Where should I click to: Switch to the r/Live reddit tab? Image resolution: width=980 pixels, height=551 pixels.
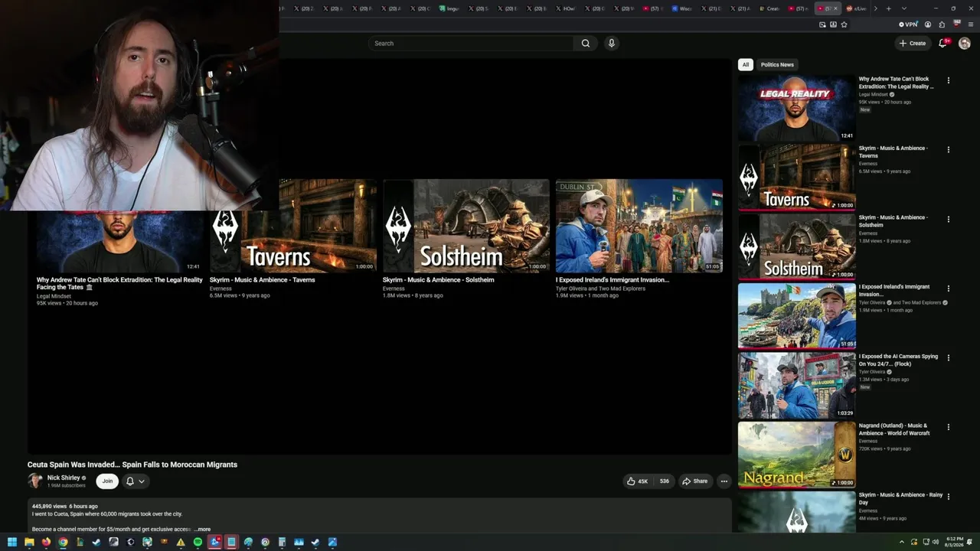[855, 8]
